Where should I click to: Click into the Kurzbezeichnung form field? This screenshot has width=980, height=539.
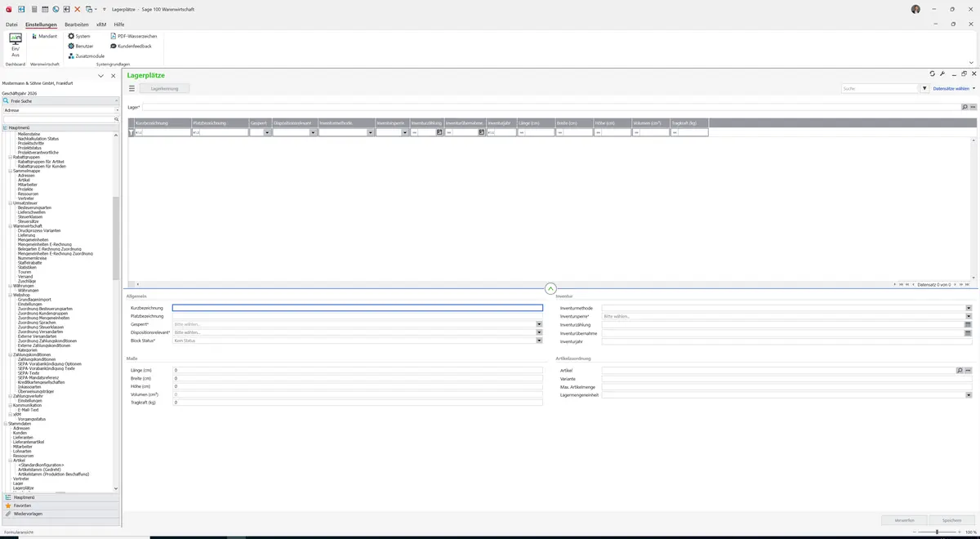pyautogui.click(x=357, y=308)
